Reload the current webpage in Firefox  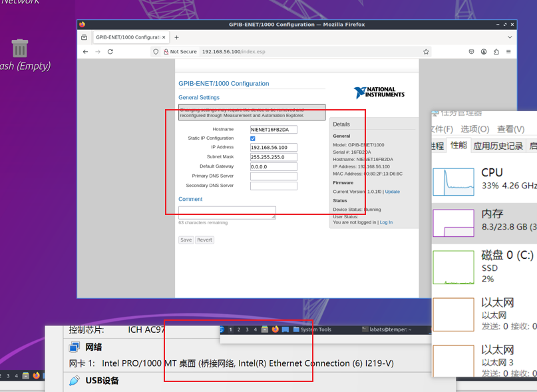click(x=109, y=51)
